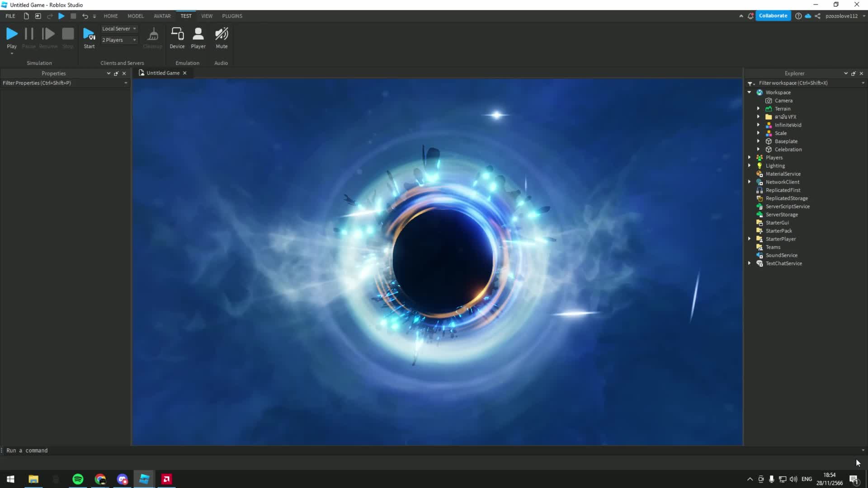Toggle the notifications bell icon
Viewport: 868px width, 488px height.
[x=750, y=16]
